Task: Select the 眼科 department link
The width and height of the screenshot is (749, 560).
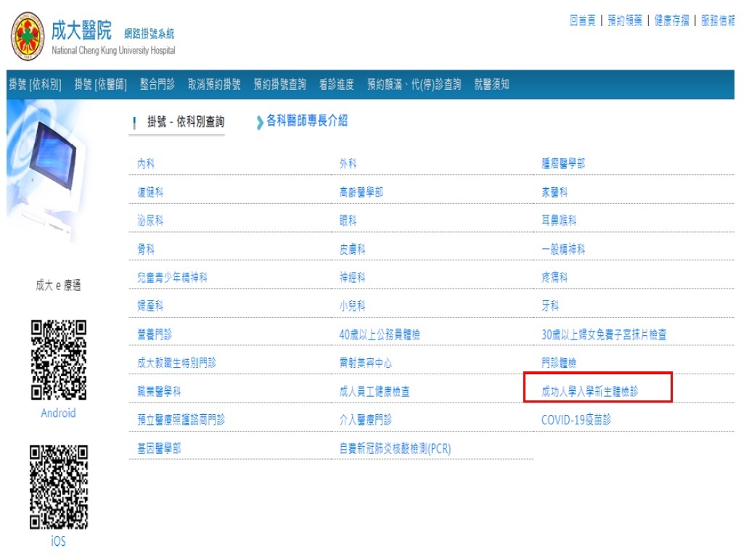Action: pyautogui.click(x=348, y=221)
